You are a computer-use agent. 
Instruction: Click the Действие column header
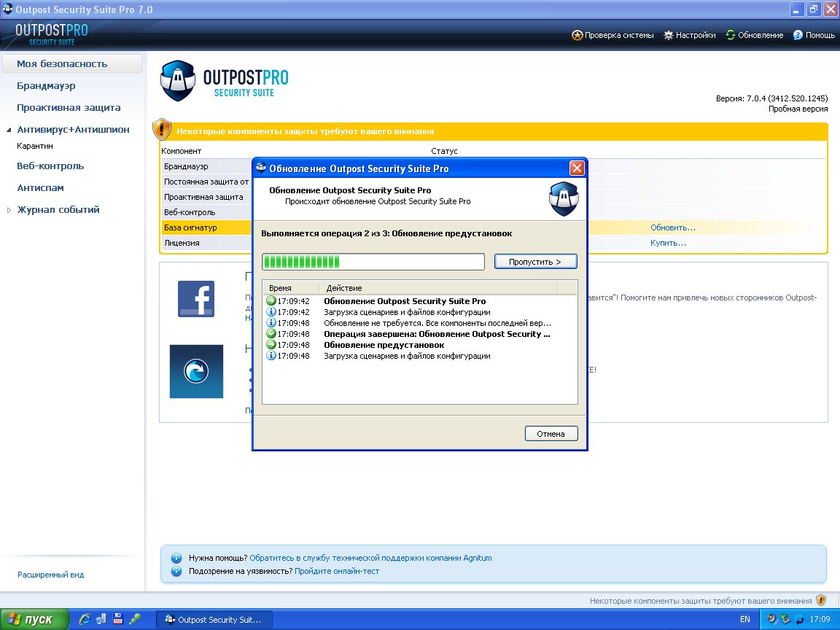click(x=437, y=288)
